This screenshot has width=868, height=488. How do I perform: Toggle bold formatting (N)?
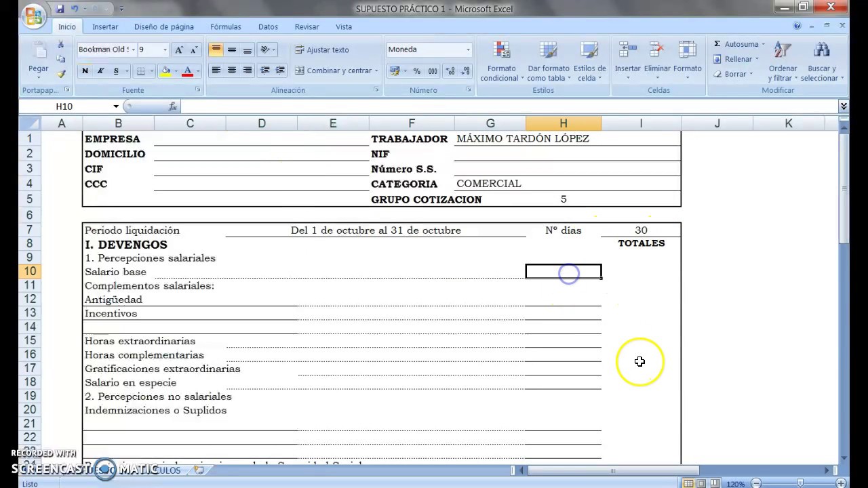point(85,71)
